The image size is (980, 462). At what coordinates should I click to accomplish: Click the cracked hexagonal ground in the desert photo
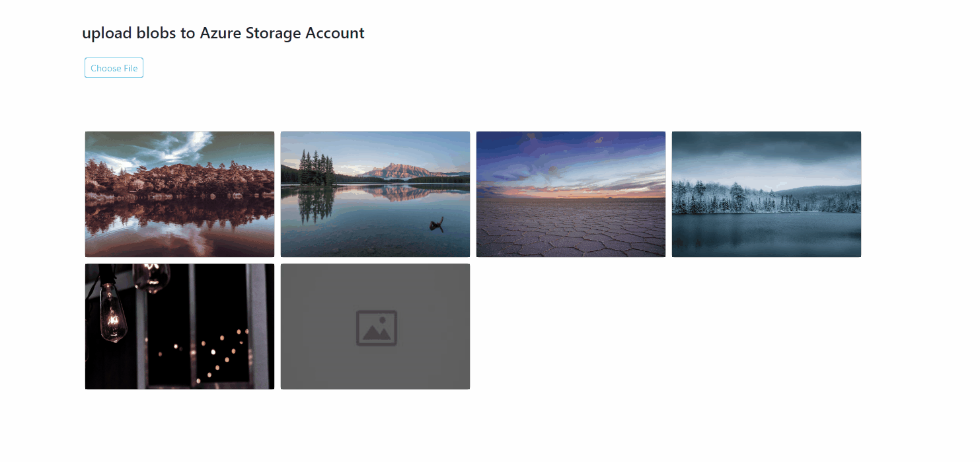click(571, 228)
